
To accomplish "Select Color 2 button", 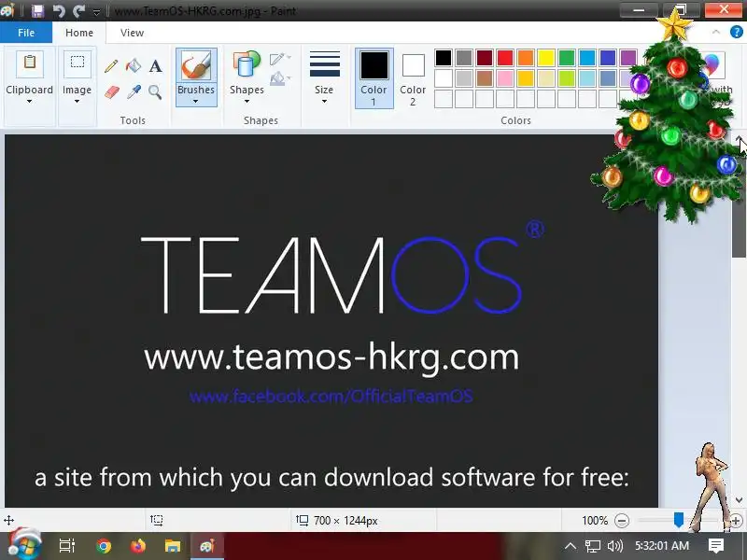I will tap(413, 78).
